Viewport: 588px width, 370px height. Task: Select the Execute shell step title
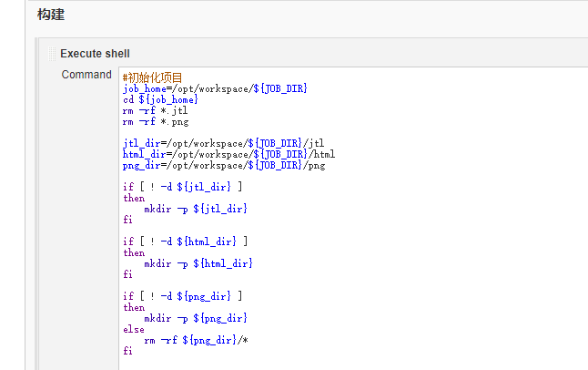pyautogui.click(x=95, y=54)
